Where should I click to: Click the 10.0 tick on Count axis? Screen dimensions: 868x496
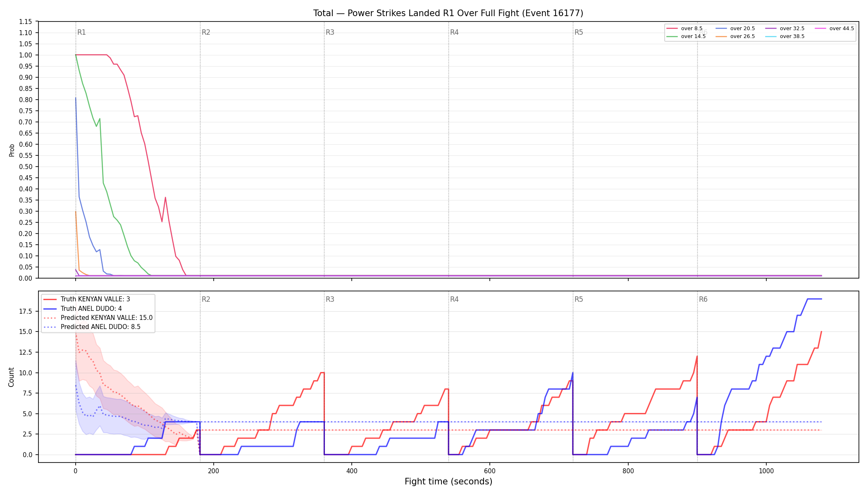[x=26, y=373]
